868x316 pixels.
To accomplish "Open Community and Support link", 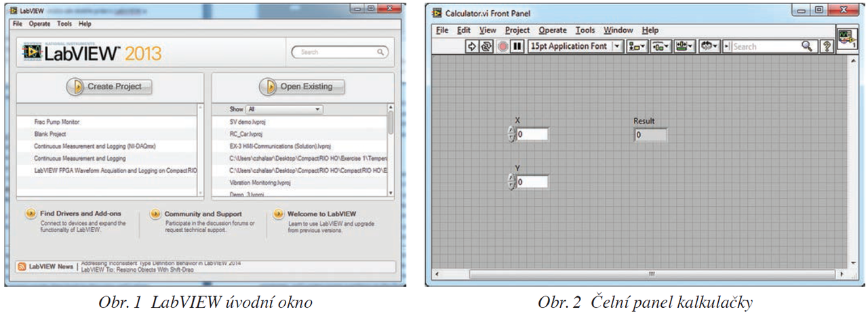I will (x=203, y=214).
